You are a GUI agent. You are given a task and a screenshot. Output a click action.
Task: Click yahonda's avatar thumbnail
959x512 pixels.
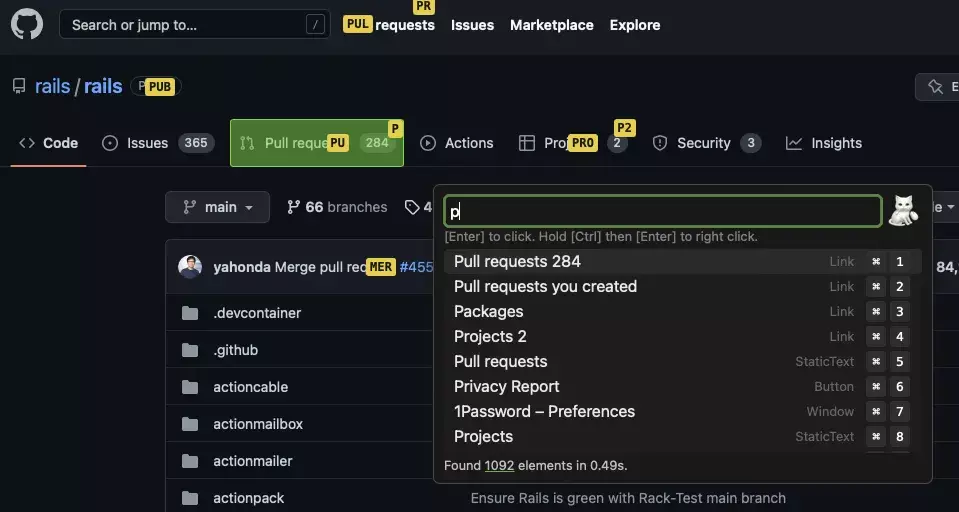[x=190, y=267]
